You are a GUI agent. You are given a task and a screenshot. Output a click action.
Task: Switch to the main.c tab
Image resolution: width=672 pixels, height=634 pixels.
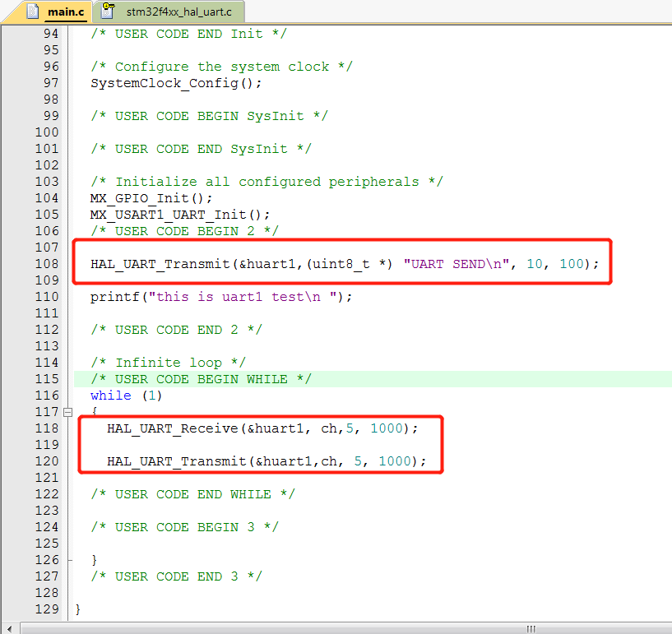click(65, 12)
